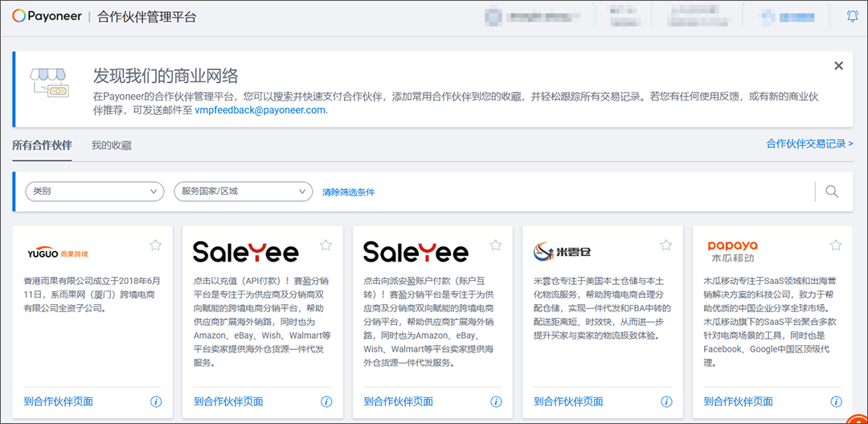Show info for YUGUO 雨果跨境 card
Screen dimensions: 868x424
pos(156,401)
